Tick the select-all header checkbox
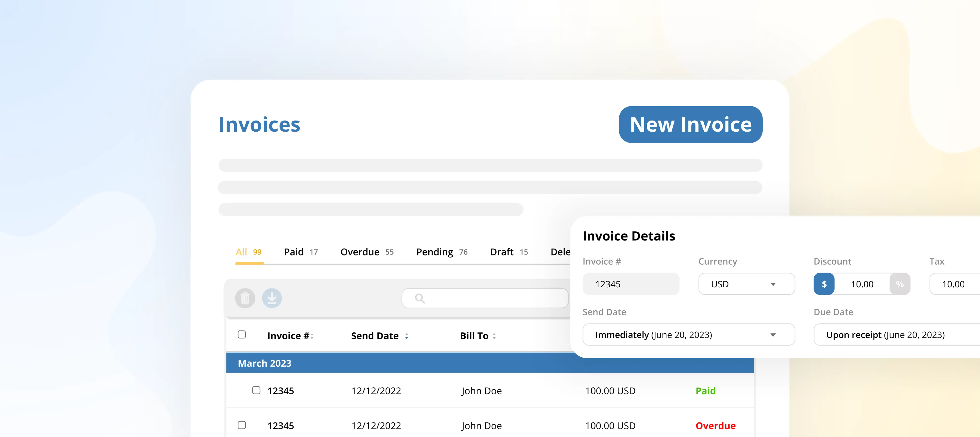Viewport: 980px width, 437px height. coord(242,334)
